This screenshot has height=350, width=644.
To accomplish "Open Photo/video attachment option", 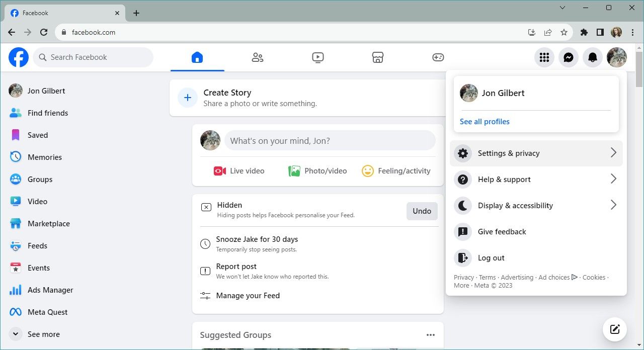I will point(317,170).
